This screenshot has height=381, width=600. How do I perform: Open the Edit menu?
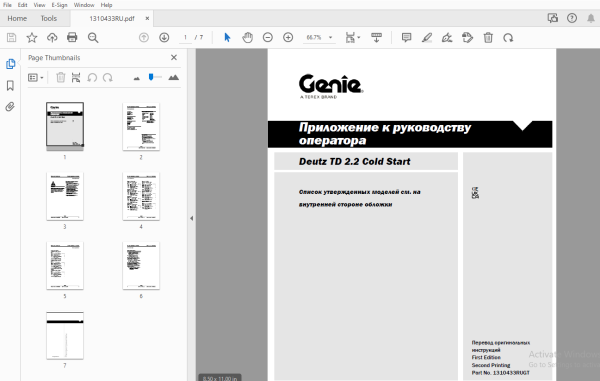click(23, 5)
